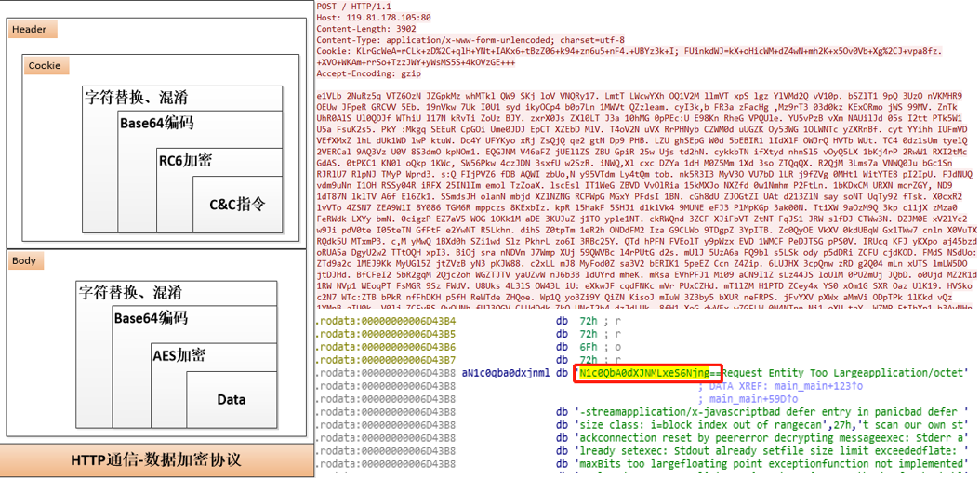The width and height of the screenshot is (980, 478).
Task: Click the "lready setexec: Stdout already" string
Action: click(771, 450)
